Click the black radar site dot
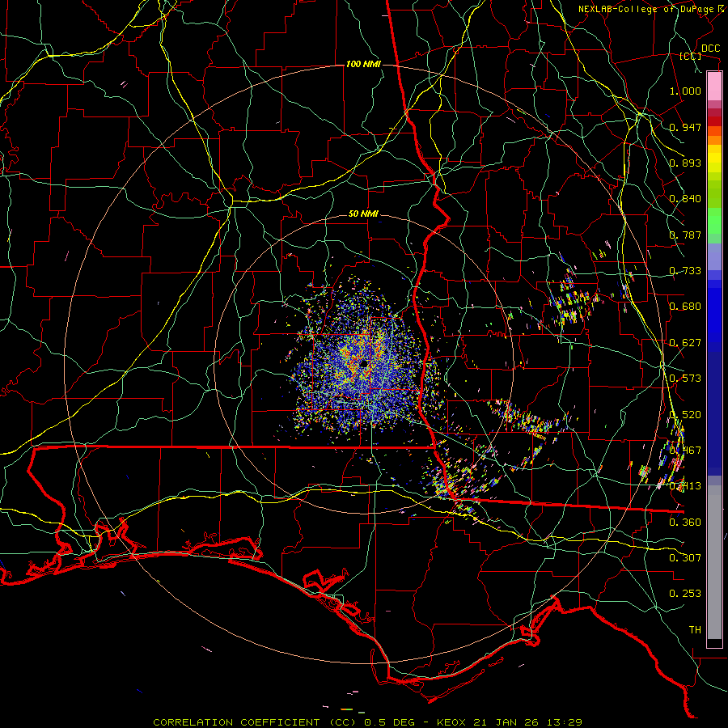728x728 pixels. (x=364, y=363)
